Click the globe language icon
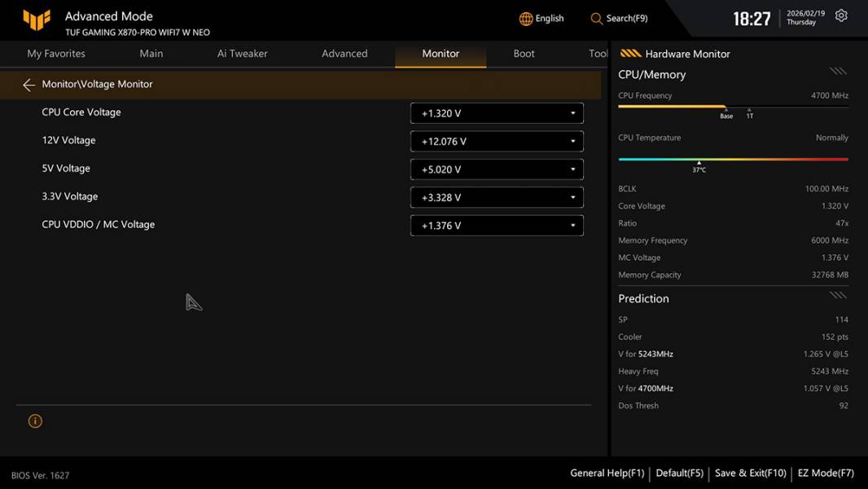This screenshot has height=489, width=868. [x=526, y=19]
